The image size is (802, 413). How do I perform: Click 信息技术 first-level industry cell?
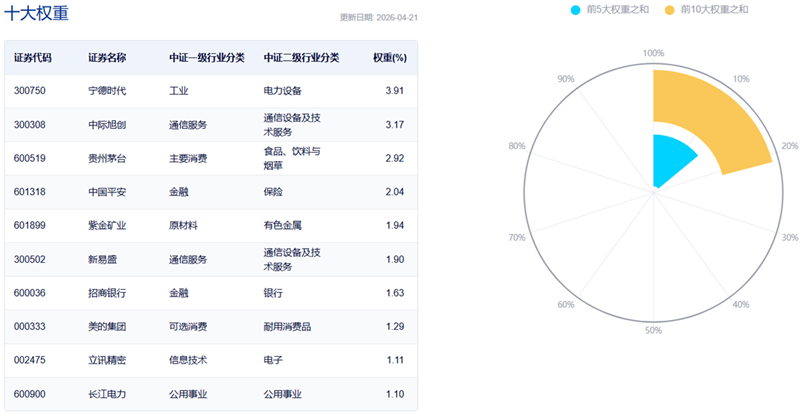(x=188, y=360)
